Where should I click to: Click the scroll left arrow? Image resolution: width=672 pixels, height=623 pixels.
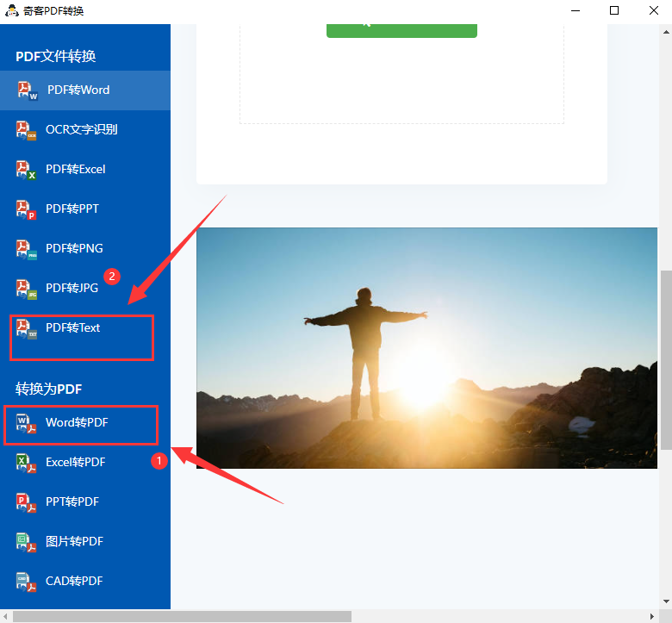pos(5,617)
